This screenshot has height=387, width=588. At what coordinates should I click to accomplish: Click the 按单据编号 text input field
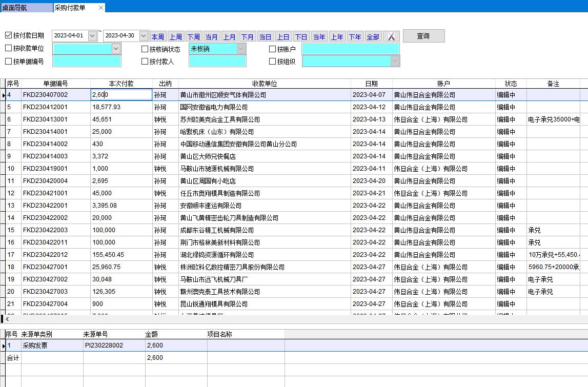coord(87,62)
